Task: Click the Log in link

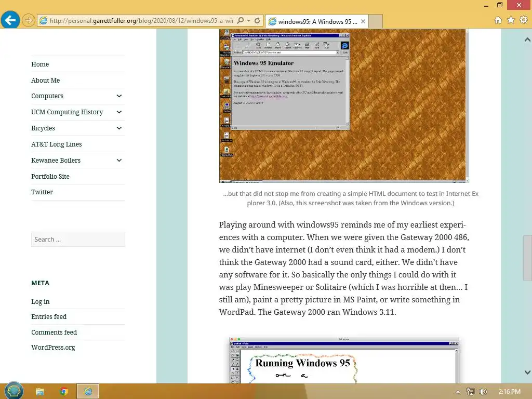Action: pyautogui.click(x=41, y=302)
